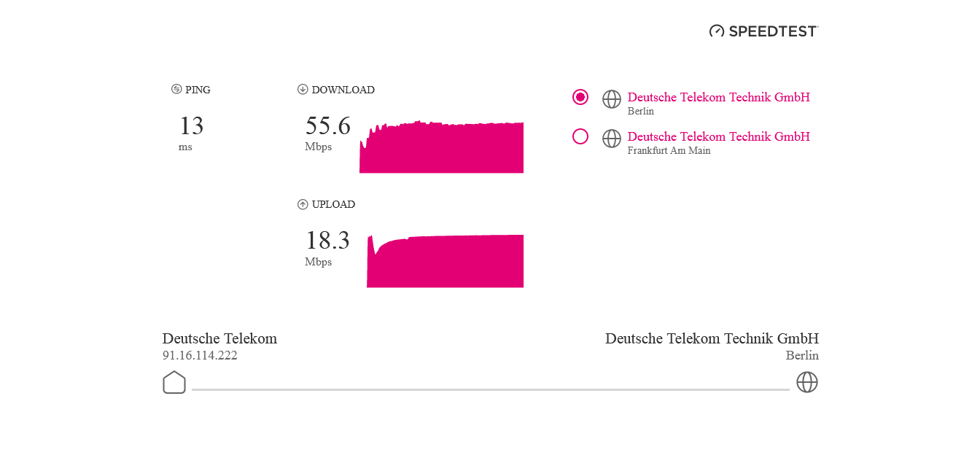Click the 13 ms ping value
980x474 pixels.
click(191, 125)
